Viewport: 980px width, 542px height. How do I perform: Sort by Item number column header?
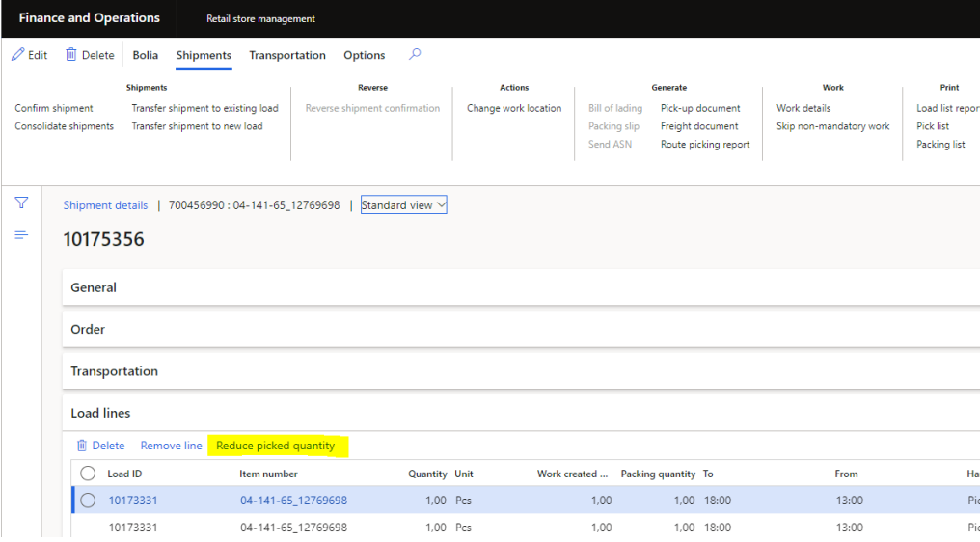click(x=268, y=474)
